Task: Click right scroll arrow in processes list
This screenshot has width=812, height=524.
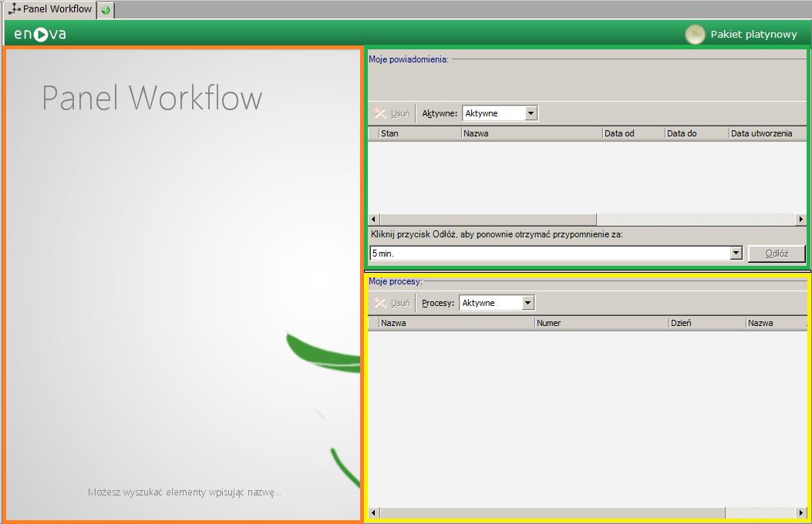Action: coord(800,513)
